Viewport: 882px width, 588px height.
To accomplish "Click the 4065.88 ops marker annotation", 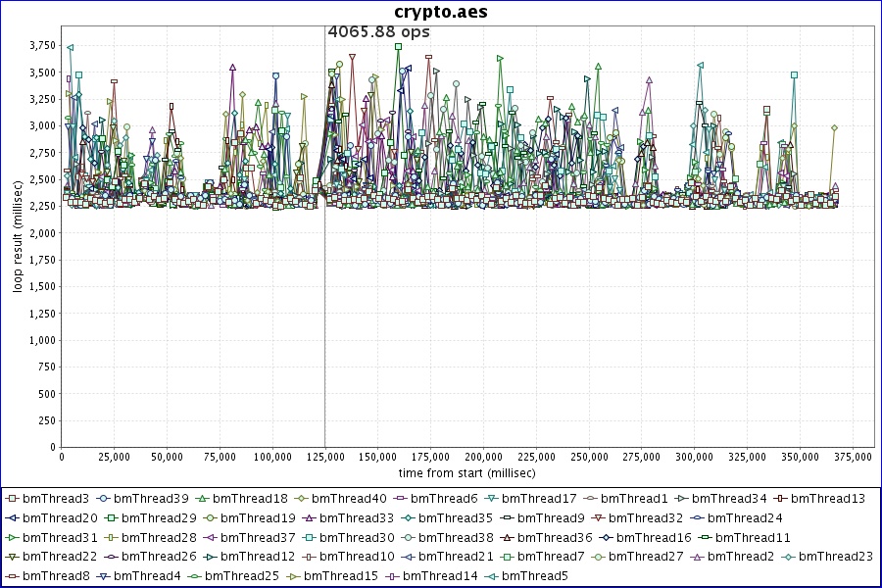I will pyautogui.click(x=378, y=32).
